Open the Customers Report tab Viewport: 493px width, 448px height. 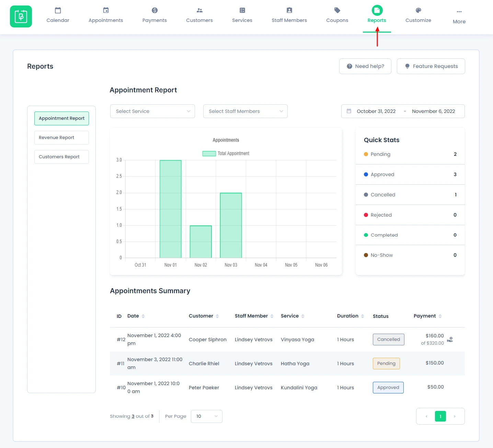point(61,157)
